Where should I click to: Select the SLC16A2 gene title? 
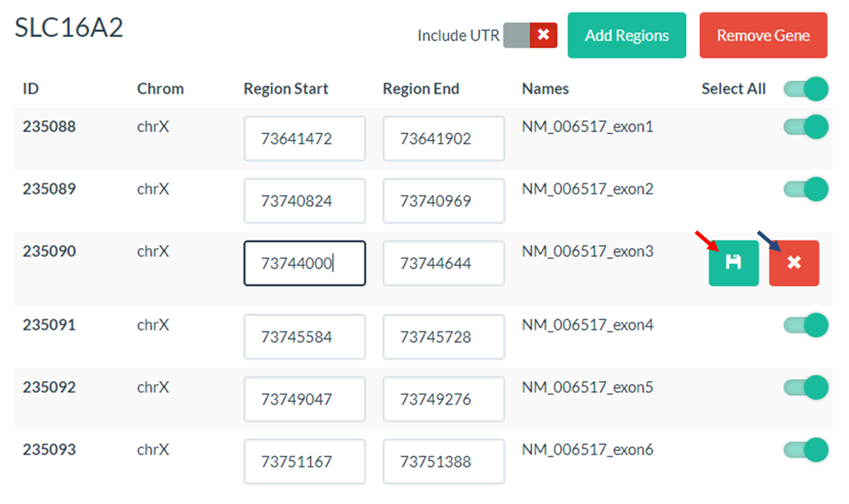point(69,28)
